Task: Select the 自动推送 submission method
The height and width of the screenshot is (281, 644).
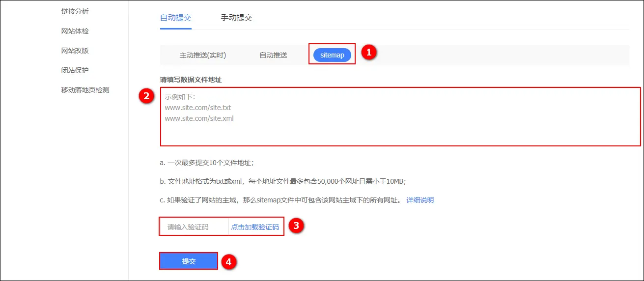Action: coord(273,56)
